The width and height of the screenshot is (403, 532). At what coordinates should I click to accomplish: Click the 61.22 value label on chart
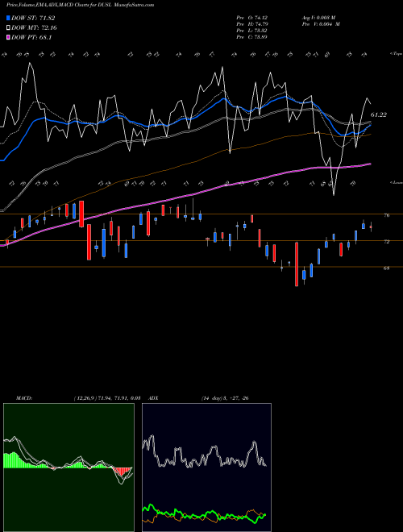pos(379,115)
